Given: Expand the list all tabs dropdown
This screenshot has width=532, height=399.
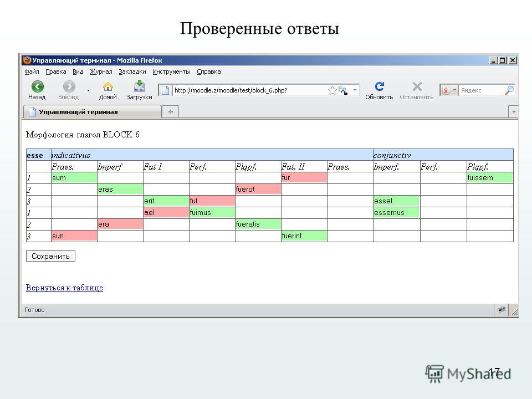Looking at the screenshot, I should 513,112.
